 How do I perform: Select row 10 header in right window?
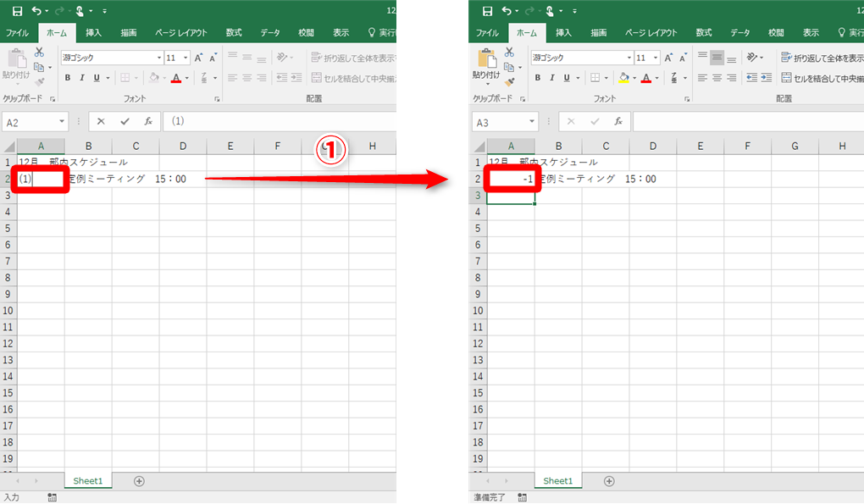click(x=478, y=311)
